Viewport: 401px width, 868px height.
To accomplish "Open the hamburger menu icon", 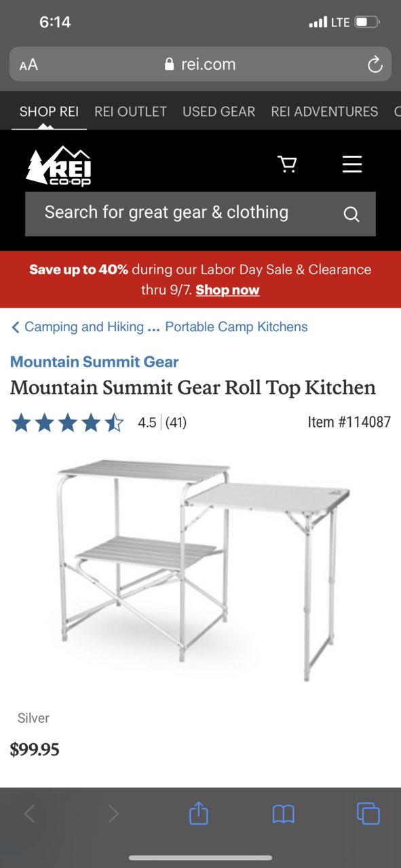I will pos(352,164).
